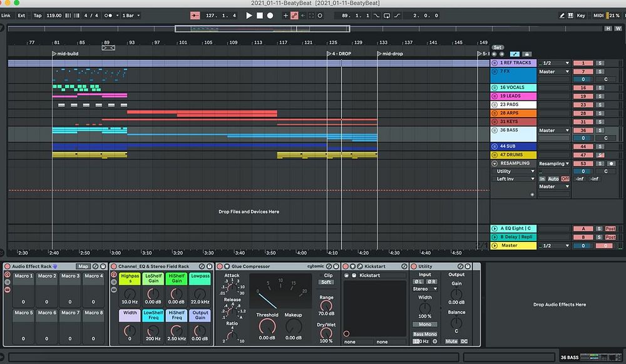Open the Resampling input type dropdown
626x364 pixels.
(554, 163)
